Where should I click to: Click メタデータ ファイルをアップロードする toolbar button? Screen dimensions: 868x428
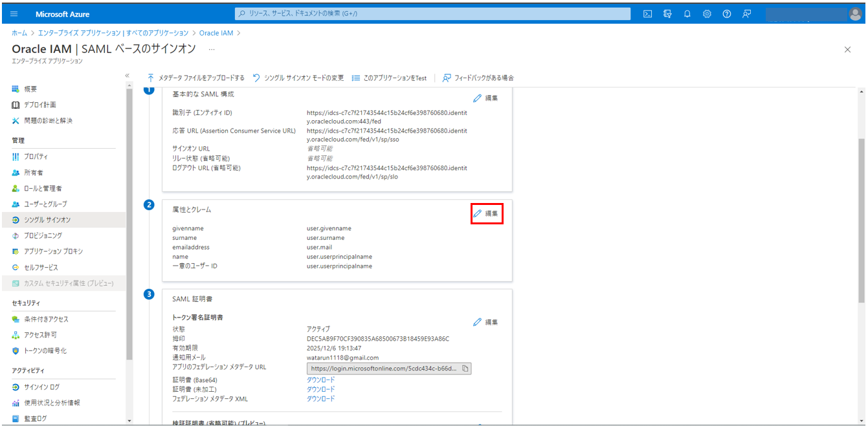click(195, 78)
